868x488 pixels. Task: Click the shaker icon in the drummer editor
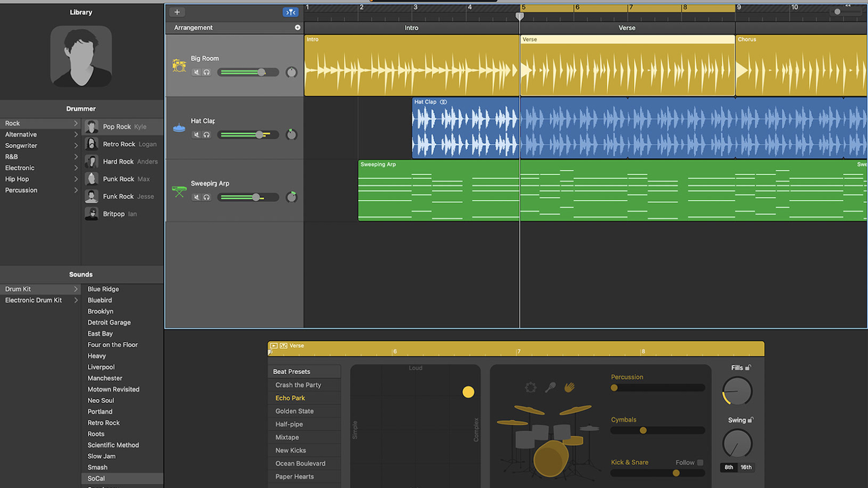[x=549, y=387]
